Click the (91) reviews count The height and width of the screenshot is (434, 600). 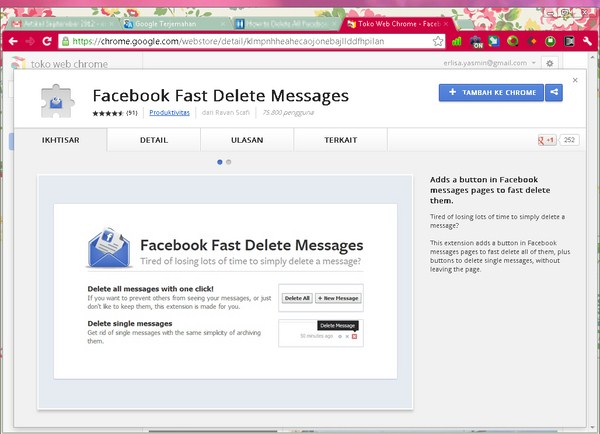[x=132, y=113]
